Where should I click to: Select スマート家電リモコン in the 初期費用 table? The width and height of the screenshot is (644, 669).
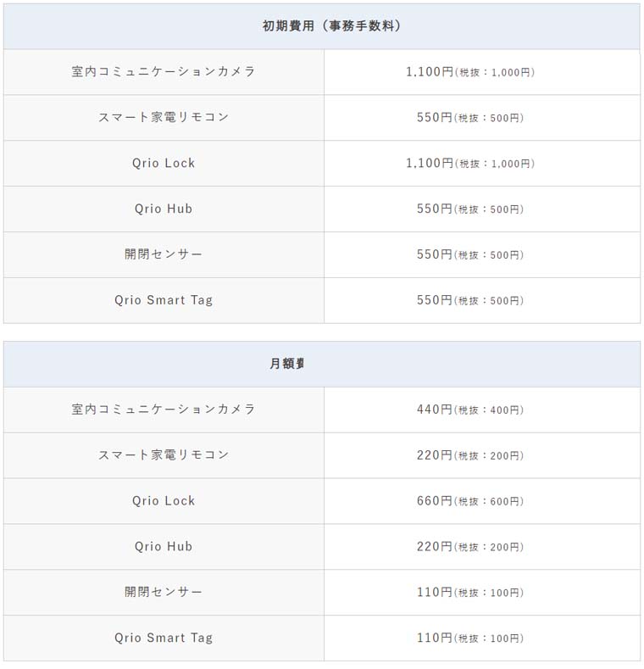point(164,118)
